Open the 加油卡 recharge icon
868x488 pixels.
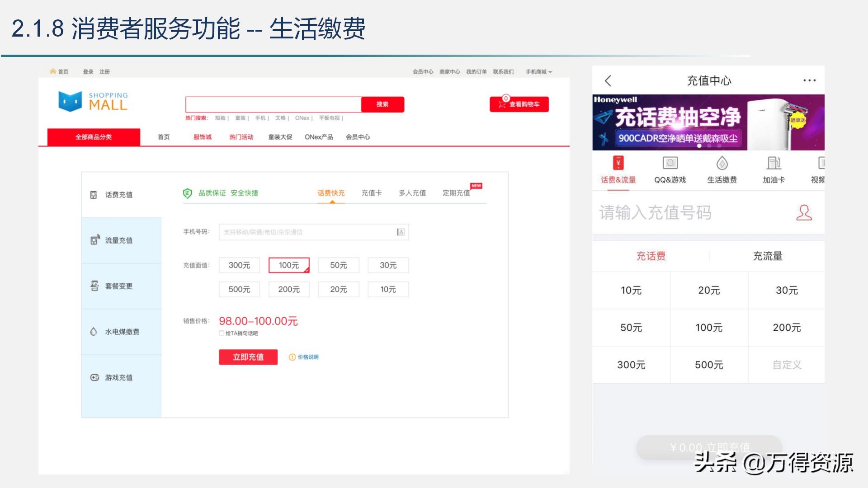coord(774,169)
